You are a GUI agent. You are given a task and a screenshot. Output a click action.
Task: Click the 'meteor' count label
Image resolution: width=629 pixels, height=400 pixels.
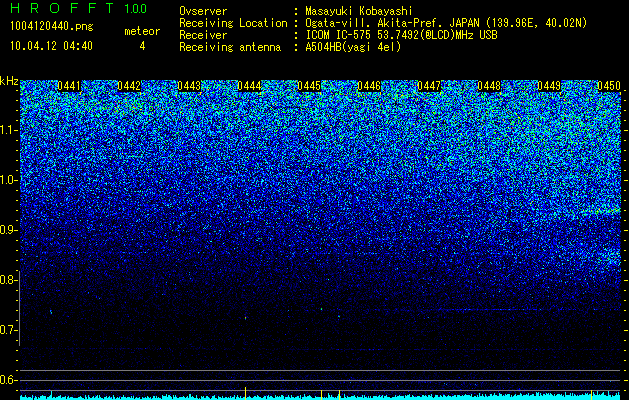click(142, 31)
